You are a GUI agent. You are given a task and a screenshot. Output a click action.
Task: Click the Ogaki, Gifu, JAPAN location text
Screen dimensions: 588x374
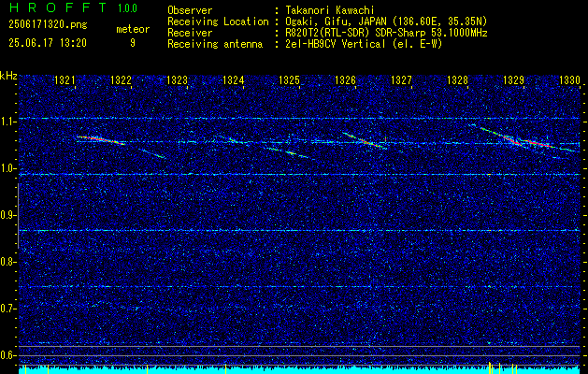tap(386, 22)
